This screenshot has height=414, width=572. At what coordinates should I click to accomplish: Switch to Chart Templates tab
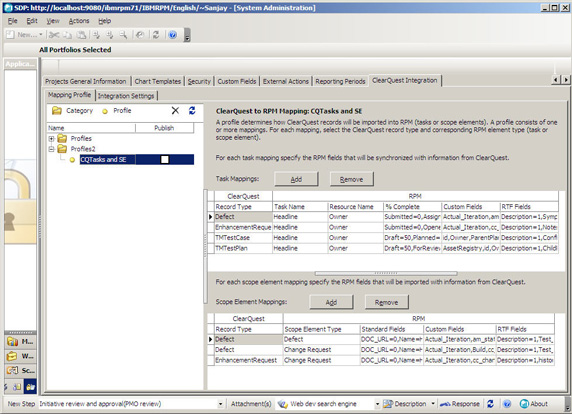tap(158, 81)
